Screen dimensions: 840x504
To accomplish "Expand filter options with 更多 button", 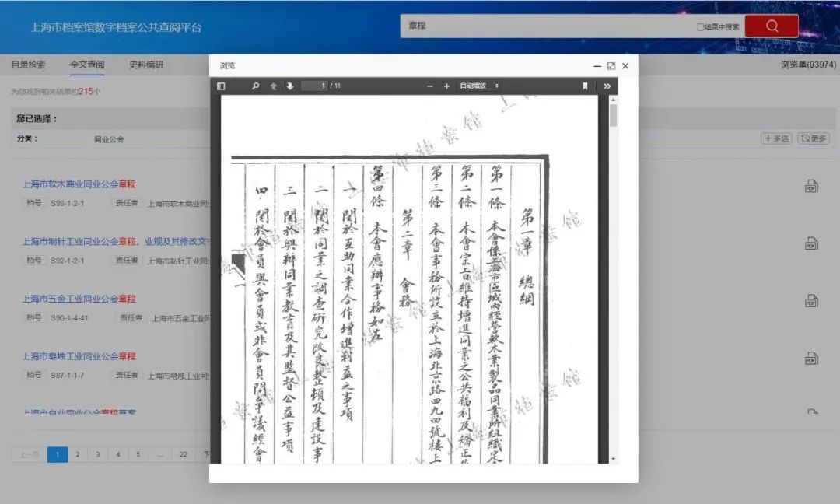I will coord(814,138).
